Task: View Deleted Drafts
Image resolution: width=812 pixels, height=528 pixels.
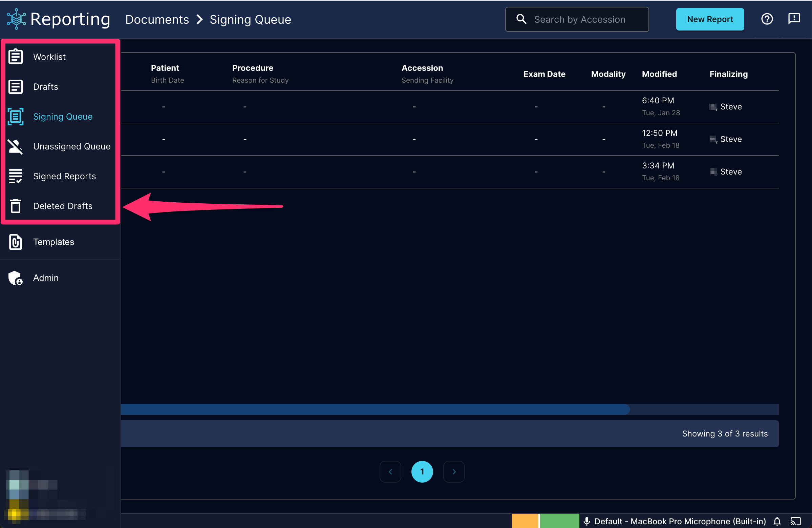Action: [63, 206]
